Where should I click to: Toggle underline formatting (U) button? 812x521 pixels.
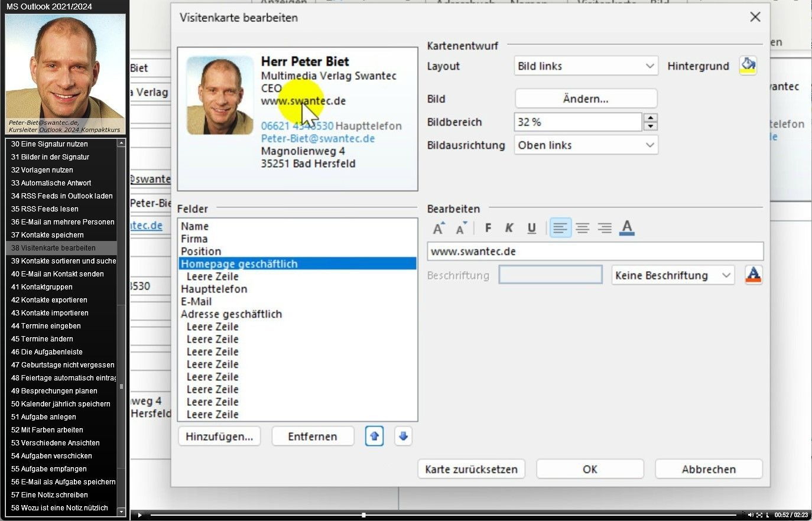(x=531, y=228)
